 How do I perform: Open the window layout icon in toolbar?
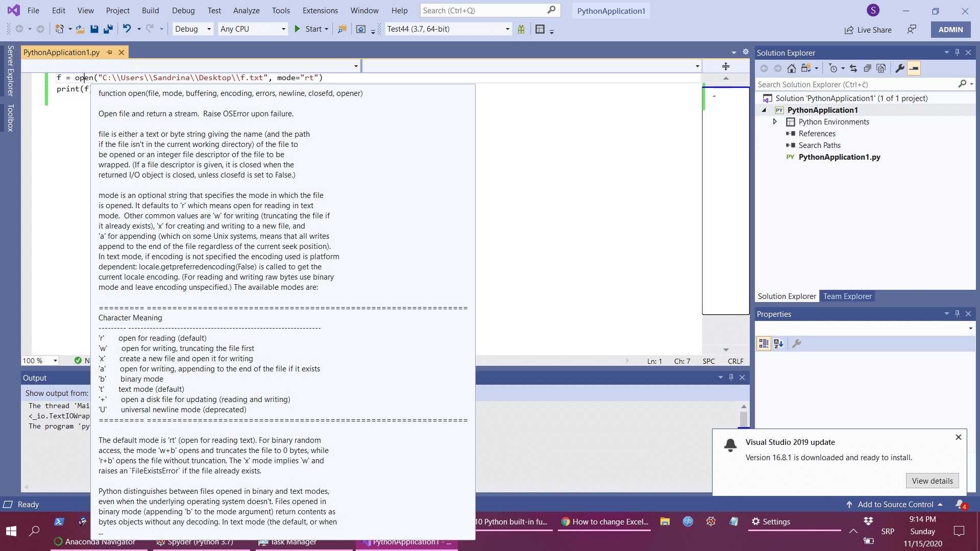[540, 29]
